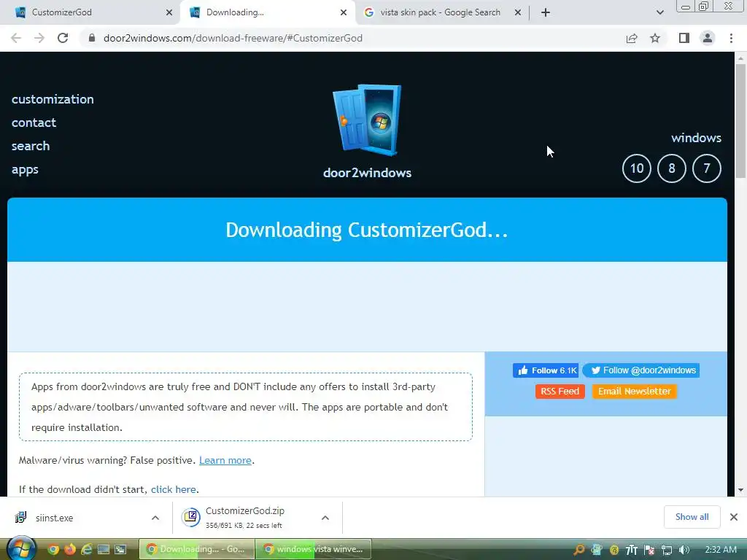Open Chrome's three-dot menu
747x560 pixels.
(x=731, y=38)
